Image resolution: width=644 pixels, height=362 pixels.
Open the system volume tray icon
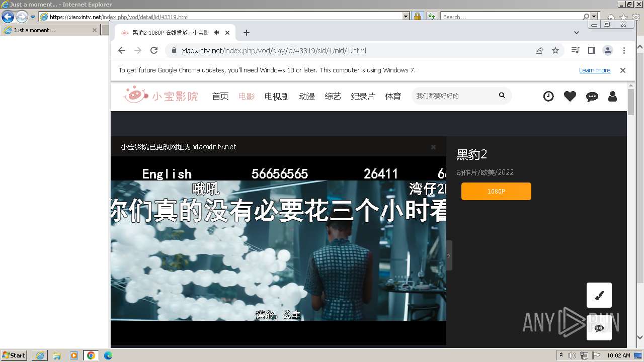pyautogui.click(x=572, y=355)
